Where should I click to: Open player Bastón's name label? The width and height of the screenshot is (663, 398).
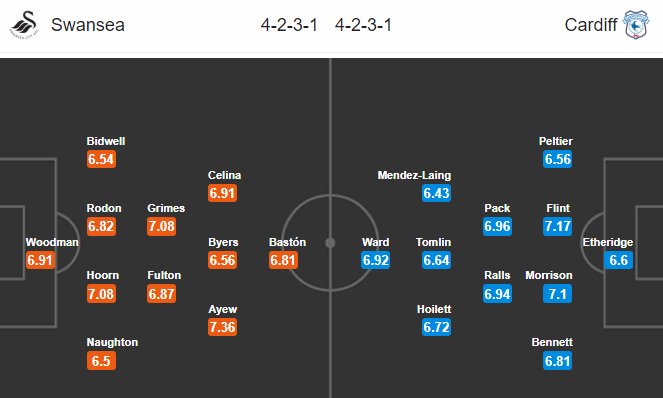point(288,242)
